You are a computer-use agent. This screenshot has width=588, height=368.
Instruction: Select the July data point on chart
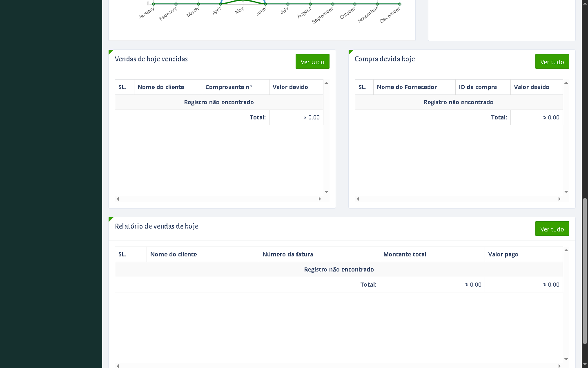click(x=288, y=4)
